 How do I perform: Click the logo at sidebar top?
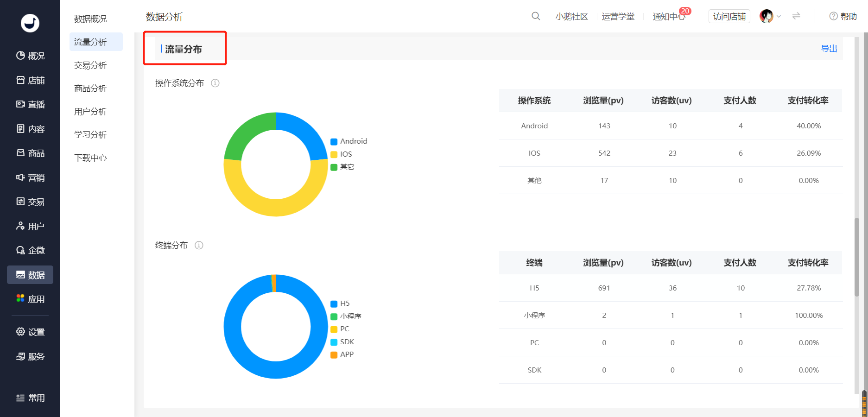pos(30,23)
